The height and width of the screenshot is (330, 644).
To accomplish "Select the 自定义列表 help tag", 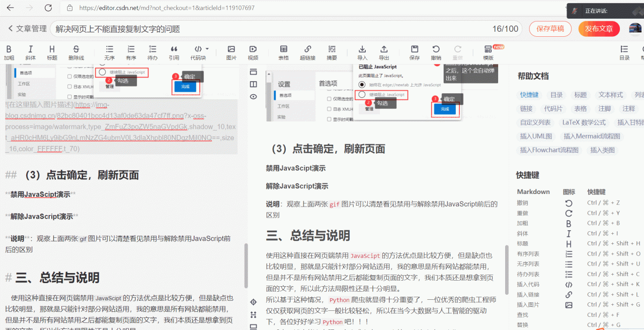I will coord(535,122).
